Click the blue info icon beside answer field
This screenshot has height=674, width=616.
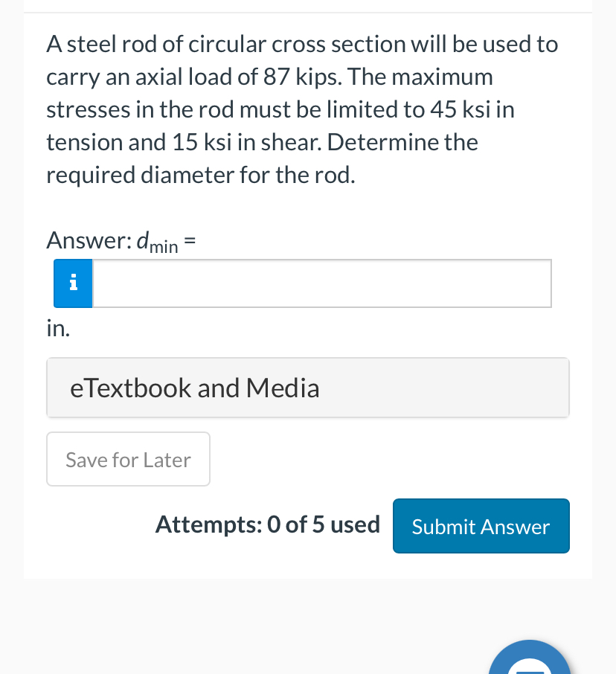[73, 283]
